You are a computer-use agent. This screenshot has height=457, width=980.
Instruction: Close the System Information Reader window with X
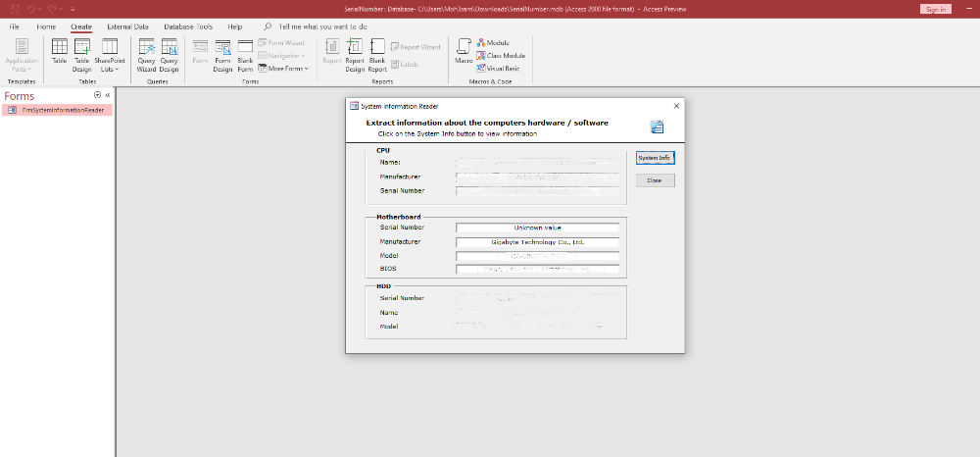pos(676,106)
